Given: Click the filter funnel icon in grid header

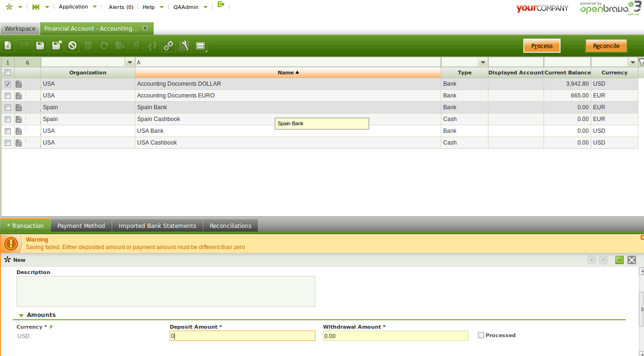Looking at the screenshot, I should (641, 62).
